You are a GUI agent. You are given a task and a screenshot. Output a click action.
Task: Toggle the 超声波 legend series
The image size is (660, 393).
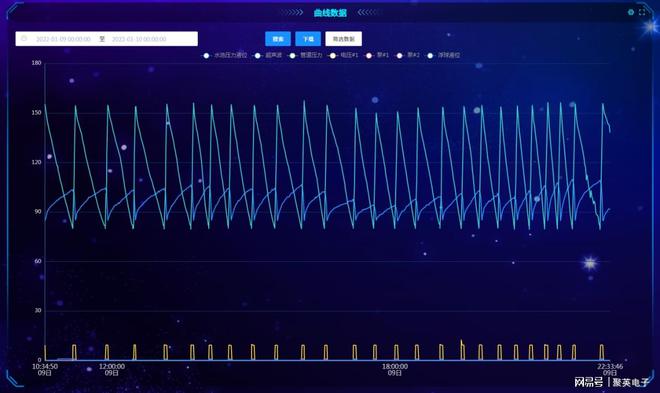(268, 55)
